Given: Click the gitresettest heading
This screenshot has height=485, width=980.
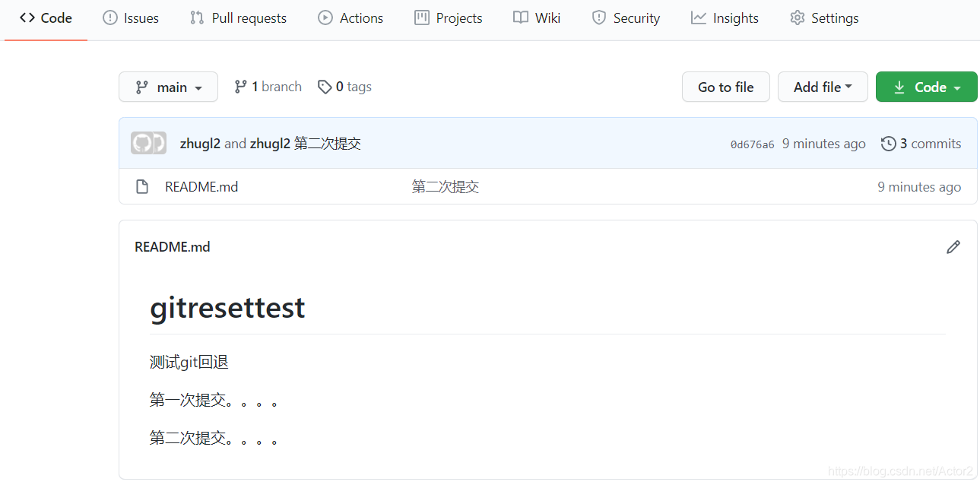Looking at the screenshot, I should click(227, 307).
